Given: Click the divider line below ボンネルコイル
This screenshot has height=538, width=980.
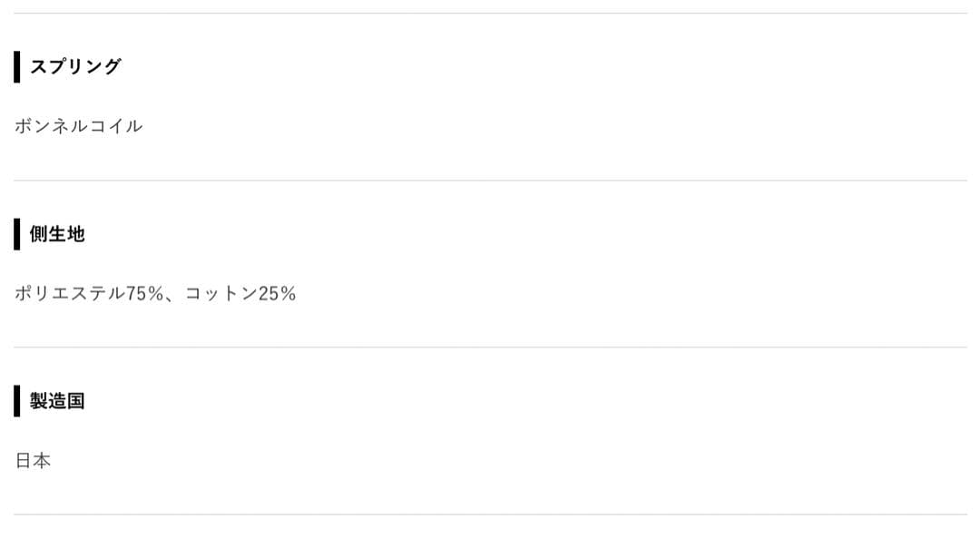Looking at the screenshot, I should (x=490, y=181).
